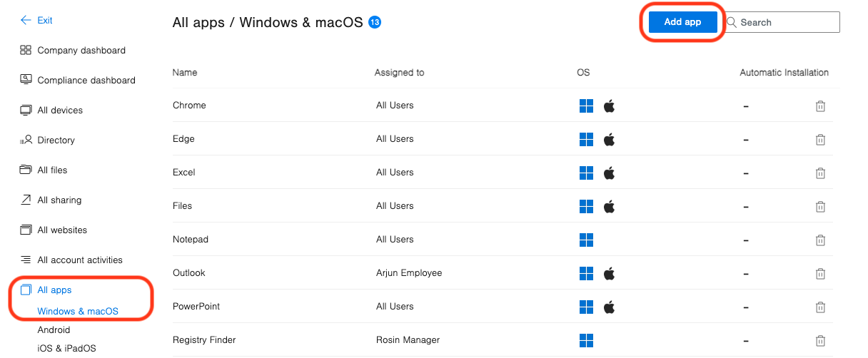Click the Exit link
The height and width of the screenshot is (358, 868).
pos(45,21)
